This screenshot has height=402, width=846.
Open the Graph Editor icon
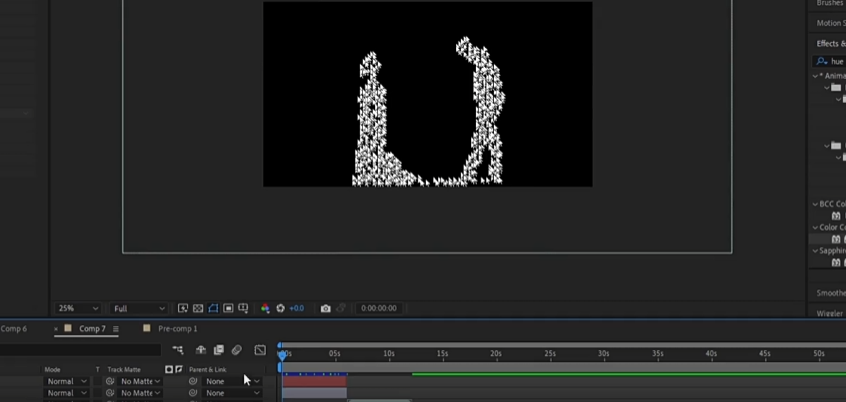[260, 350]
